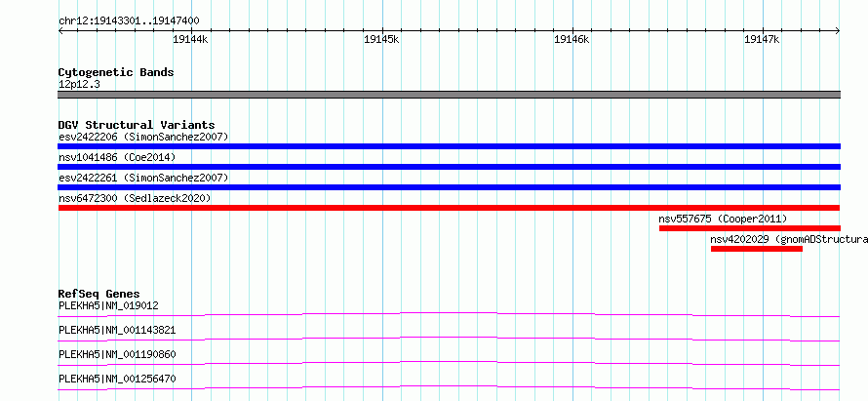Click the 19147k ruler tick label
Viewport: 868px width, 401px height.
(763, 39)
